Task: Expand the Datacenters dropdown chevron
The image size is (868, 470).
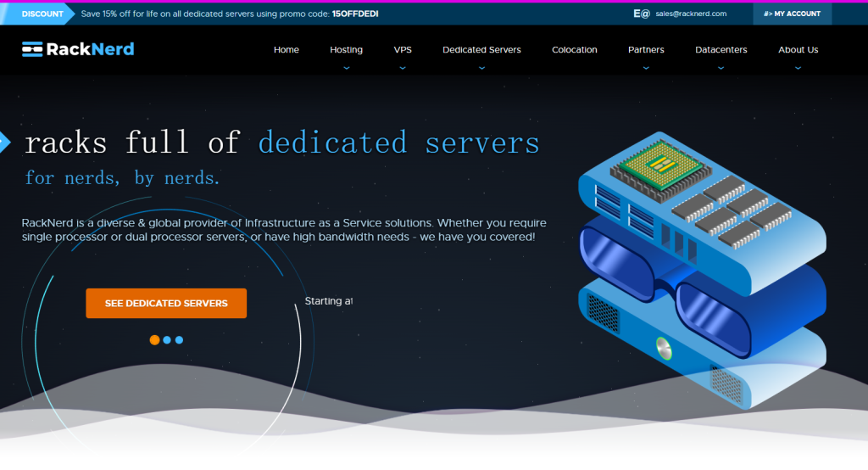Action: (x=721, y=66)
